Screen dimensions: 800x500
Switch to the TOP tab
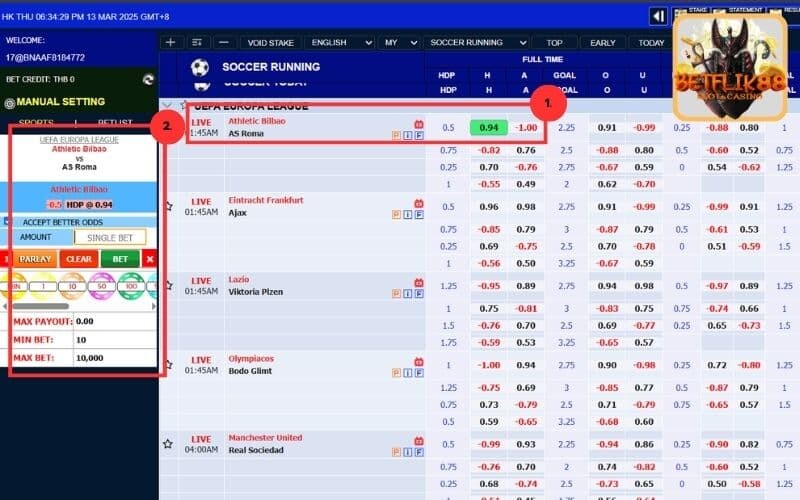[555, 43]
